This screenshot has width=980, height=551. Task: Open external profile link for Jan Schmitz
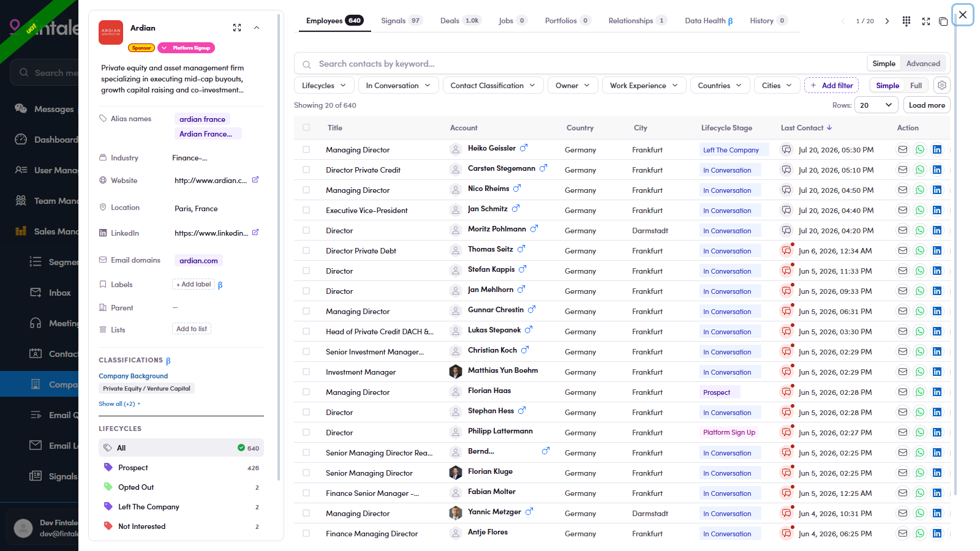(x=516, y=208)
